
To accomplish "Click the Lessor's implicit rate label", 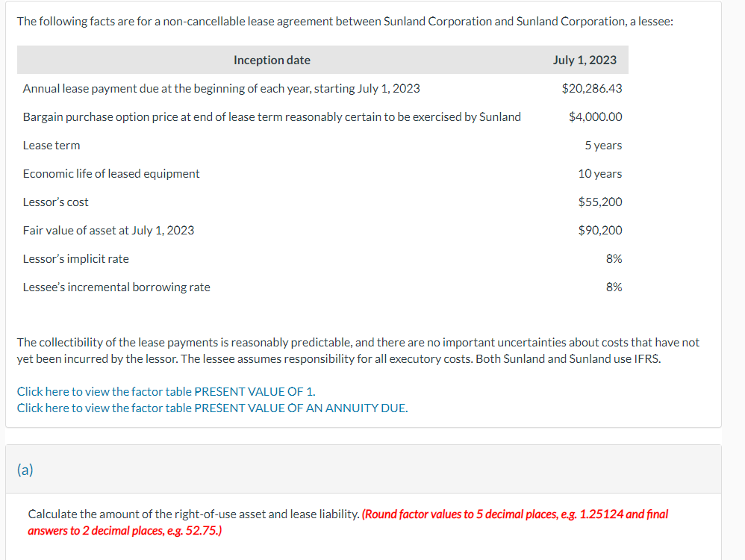I will (x=76, y=259).
